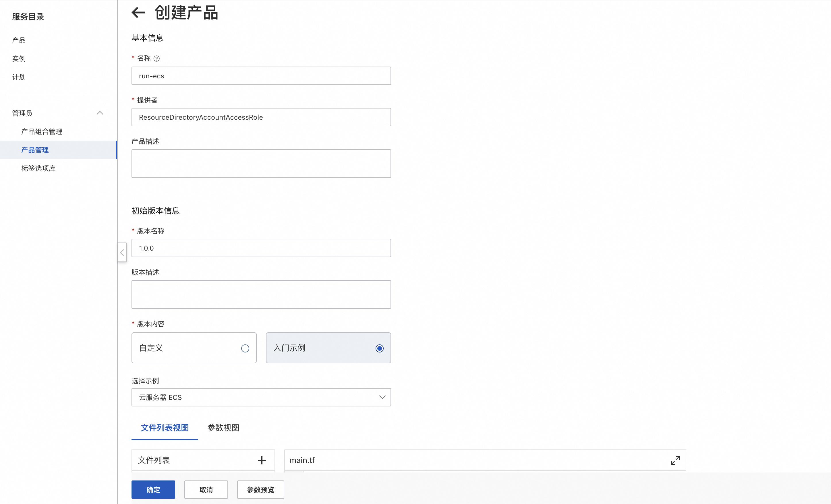The image size is (831, 504).
Task: Collapse the sidebar with the side handle
Action: coord(122,253)
